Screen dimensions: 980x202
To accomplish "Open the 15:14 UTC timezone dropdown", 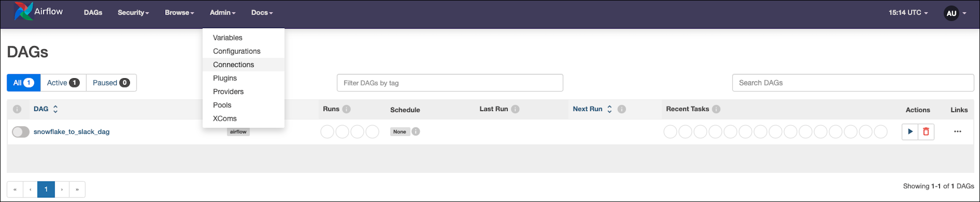I will 908,13.
